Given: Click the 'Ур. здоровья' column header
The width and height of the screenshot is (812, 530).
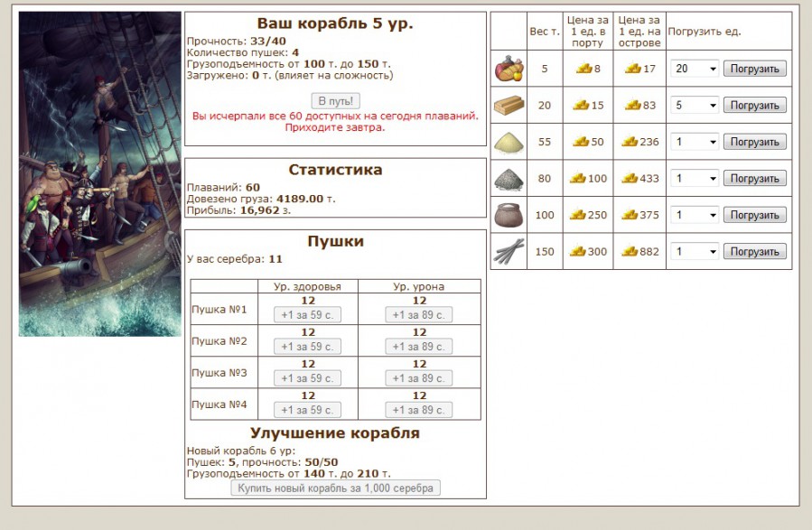Looking at the screenshot, I should [x=308, y=286].
